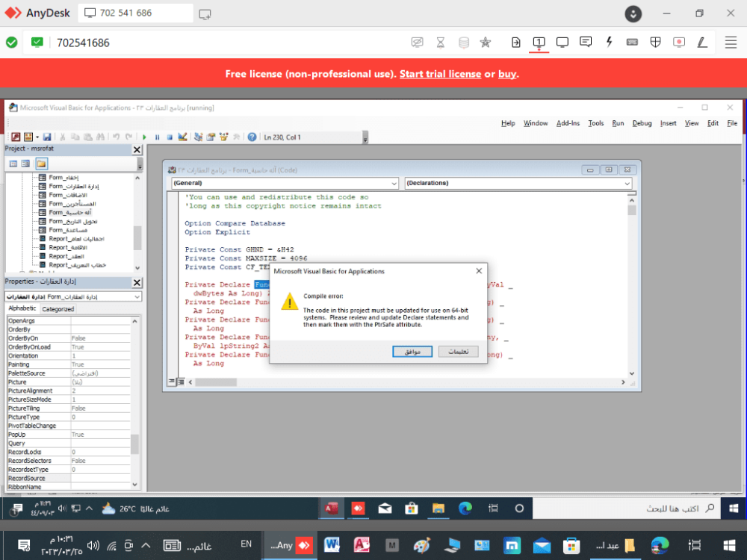Viewport: 747px width, 560px height.
Task: Select the OrderByOn property value False
Action: coord(101,338)
